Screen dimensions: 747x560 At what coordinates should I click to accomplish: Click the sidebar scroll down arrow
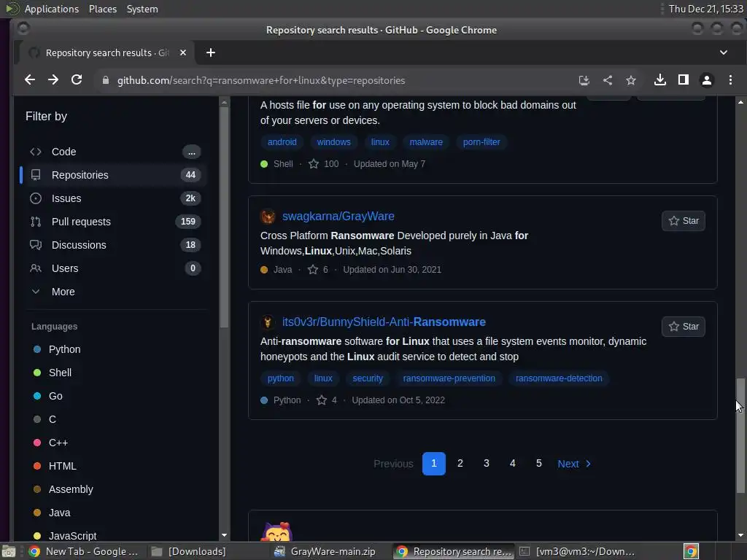click(224, 535)
